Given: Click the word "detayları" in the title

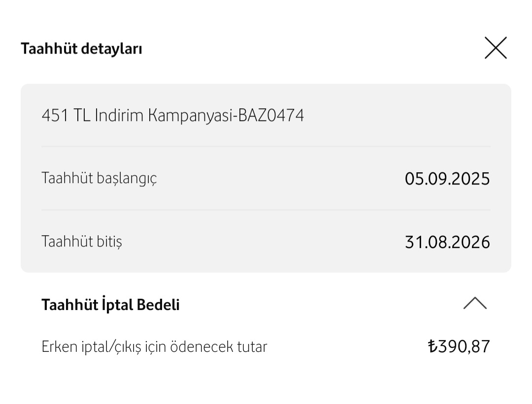Looking at the screenshot, I should point(111,49).
